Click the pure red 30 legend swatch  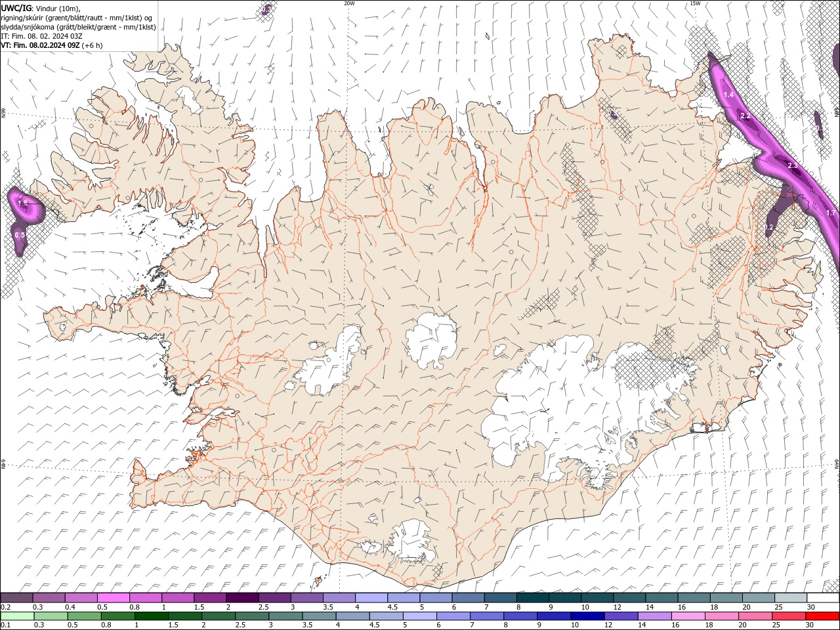[822, 616]
